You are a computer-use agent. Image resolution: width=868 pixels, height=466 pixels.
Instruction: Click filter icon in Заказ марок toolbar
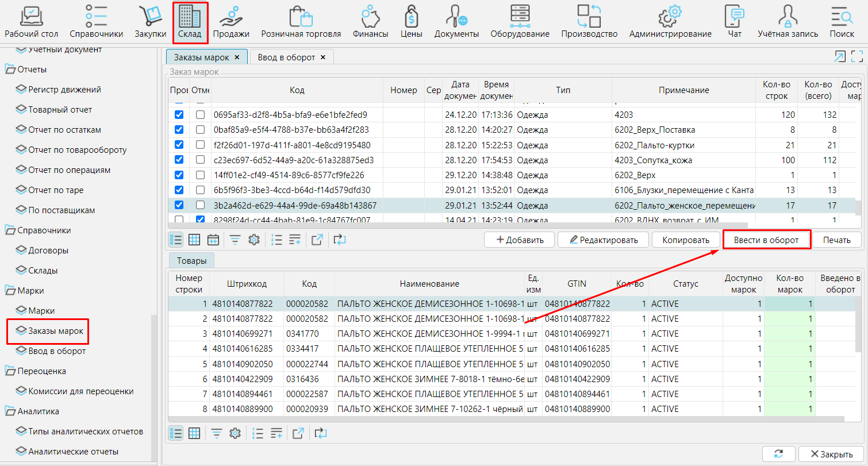coord(235,240)
